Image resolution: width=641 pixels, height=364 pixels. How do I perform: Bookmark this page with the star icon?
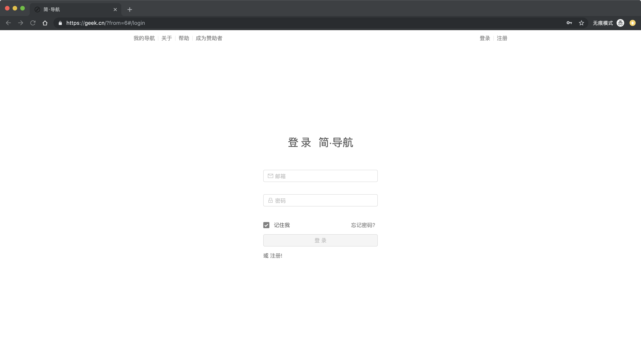coord(581,23)
